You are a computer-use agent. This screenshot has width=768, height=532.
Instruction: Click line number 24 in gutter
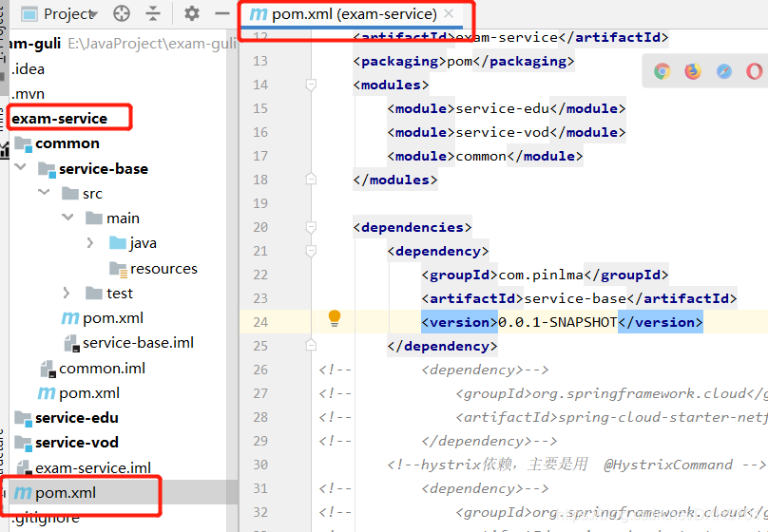coord(260,322)
